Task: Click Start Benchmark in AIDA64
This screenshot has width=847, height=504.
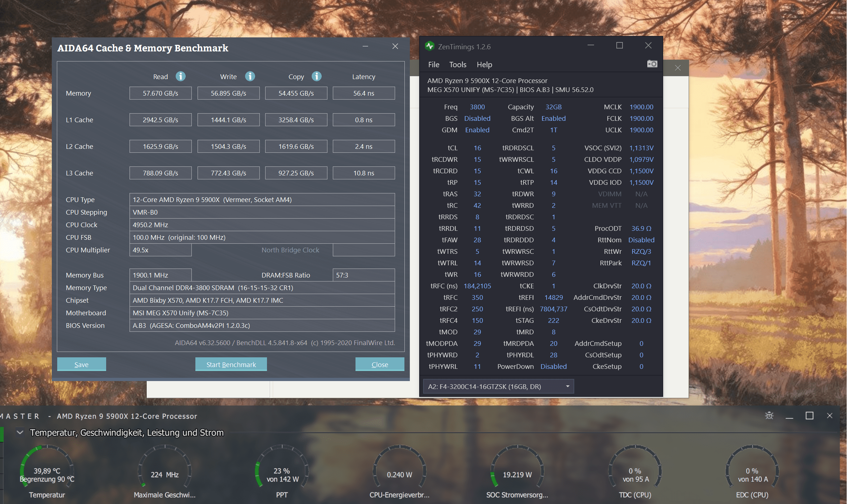Action: click(x=231, y=364)
